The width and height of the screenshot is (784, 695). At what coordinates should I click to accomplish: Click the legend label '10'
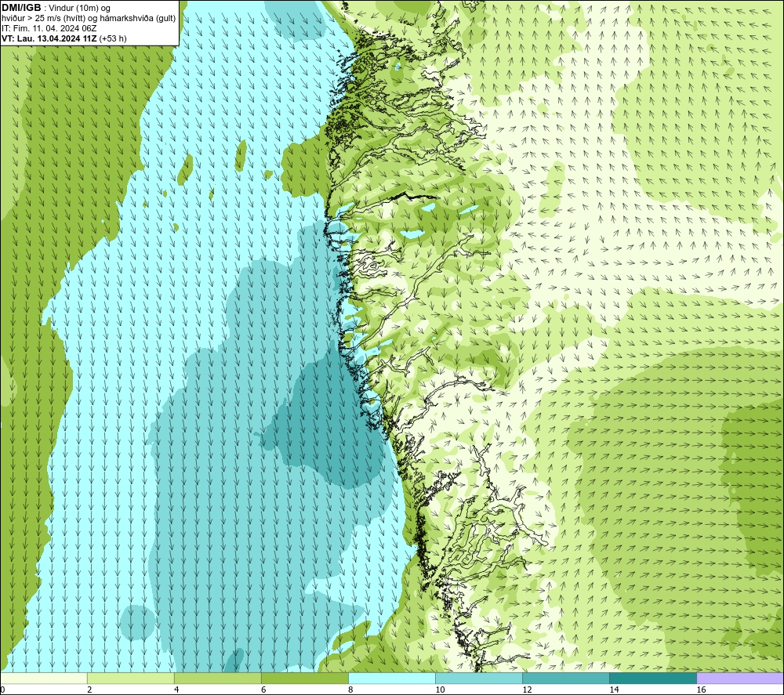click(440, 690)
